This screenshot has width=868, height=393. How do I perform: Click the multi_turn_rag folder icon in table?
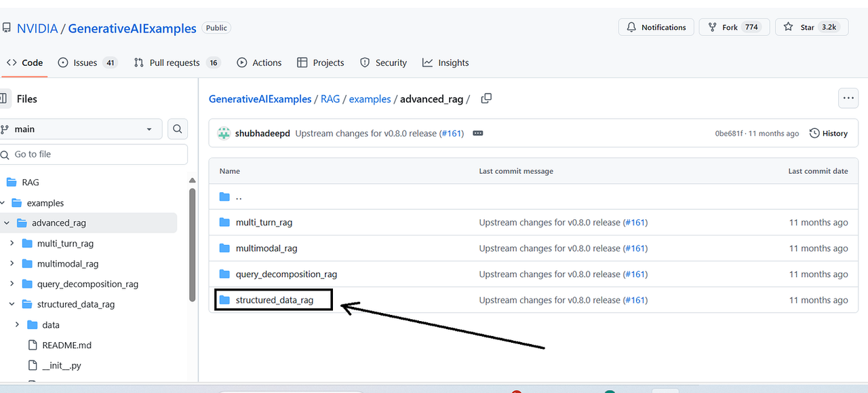pos(224,222)
